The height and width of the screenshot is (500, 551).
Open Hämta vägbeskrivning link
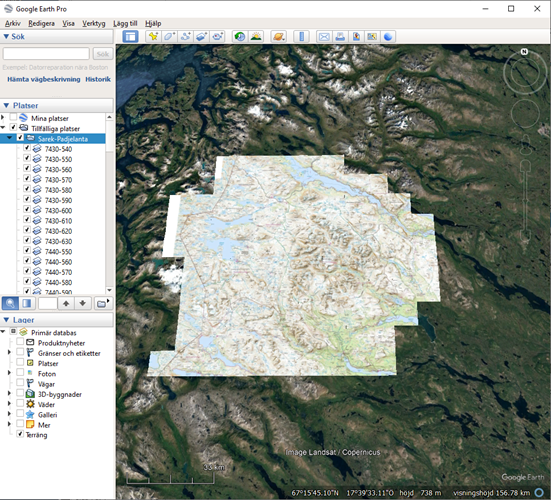44,79
